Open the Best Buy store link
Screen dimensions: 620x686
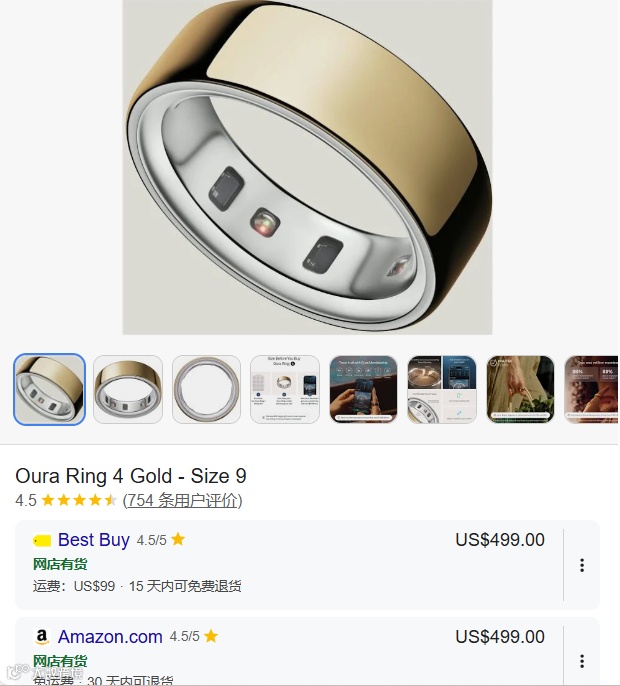click(94, 540)
